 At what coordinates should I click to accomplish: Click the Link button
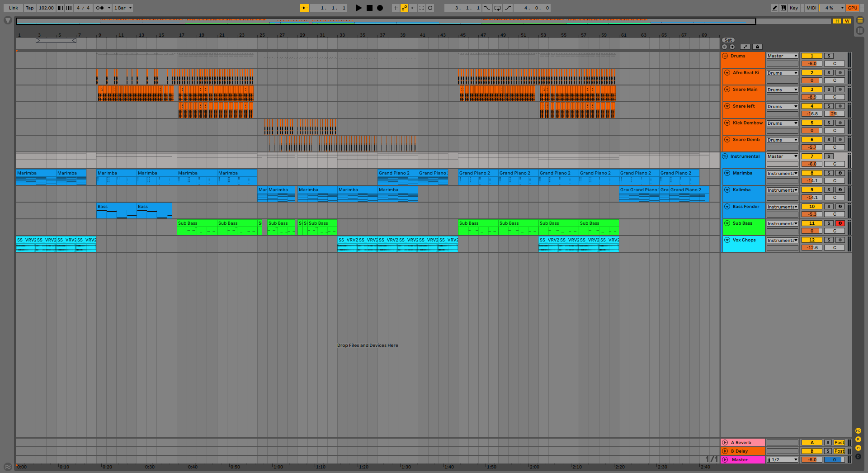click(x=14, y=8)
